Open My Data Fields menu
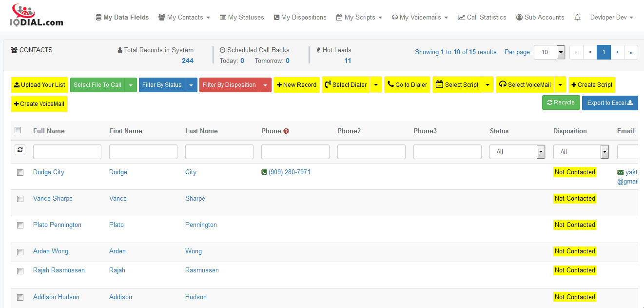Image resolution: width=644 pixels, height=308 pixels. coord(122,17)
